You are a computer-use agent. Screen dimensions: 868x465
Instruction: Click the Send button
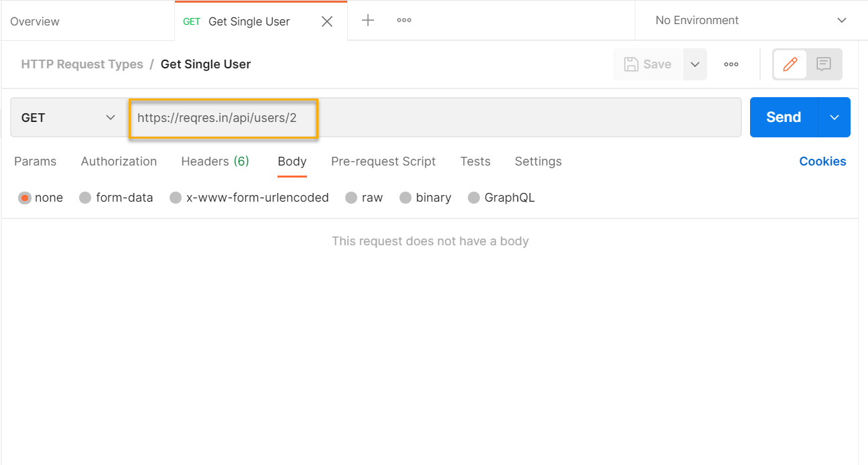tap(782, 117)
